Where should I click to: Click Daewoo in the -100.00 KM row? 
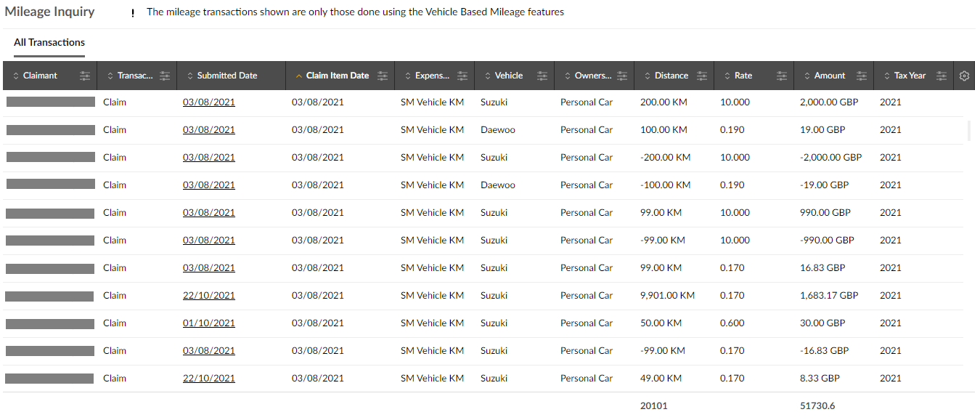(x=498, y=185)
